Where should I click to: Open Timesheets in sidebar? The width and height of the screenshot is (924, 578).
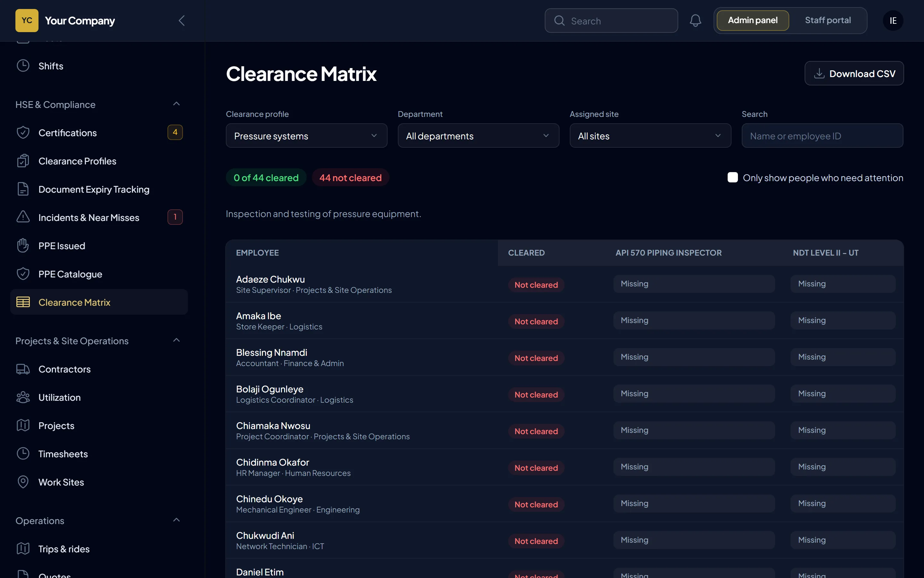(99, 454)
